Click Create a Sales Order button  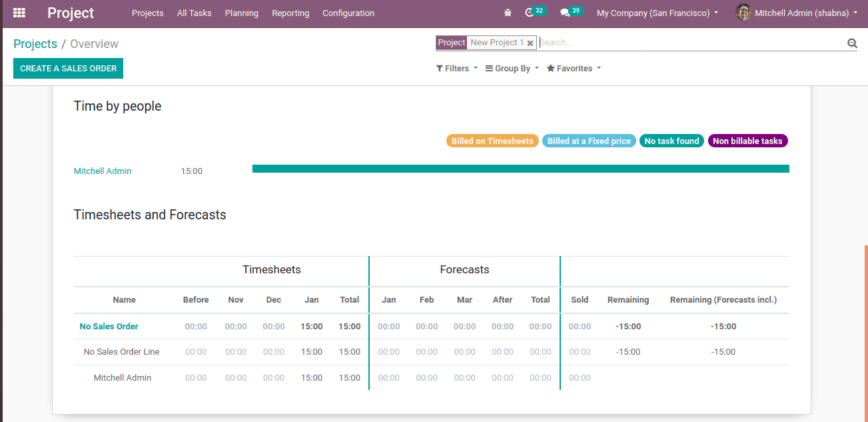(68, 68)
